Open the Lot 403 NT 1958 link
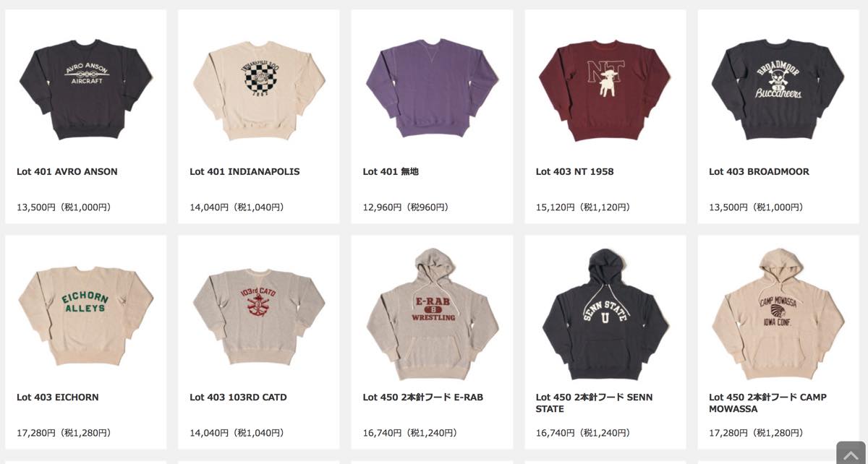The image size is (868, 464). 574,172
